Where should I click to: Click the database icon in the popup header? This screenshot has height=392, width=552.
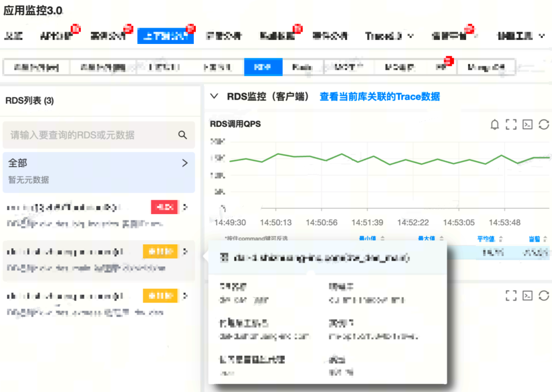[224, 258]
